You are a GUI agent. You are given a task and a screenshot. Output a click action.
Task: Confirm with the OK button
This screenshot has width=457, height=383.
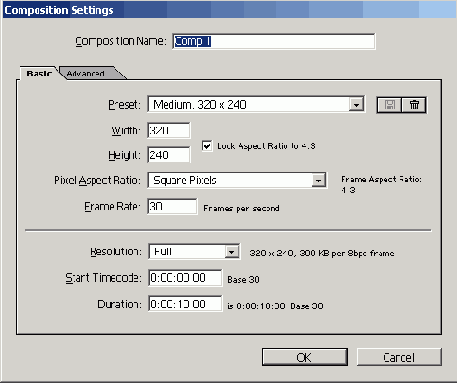click(x=305, y=357)
